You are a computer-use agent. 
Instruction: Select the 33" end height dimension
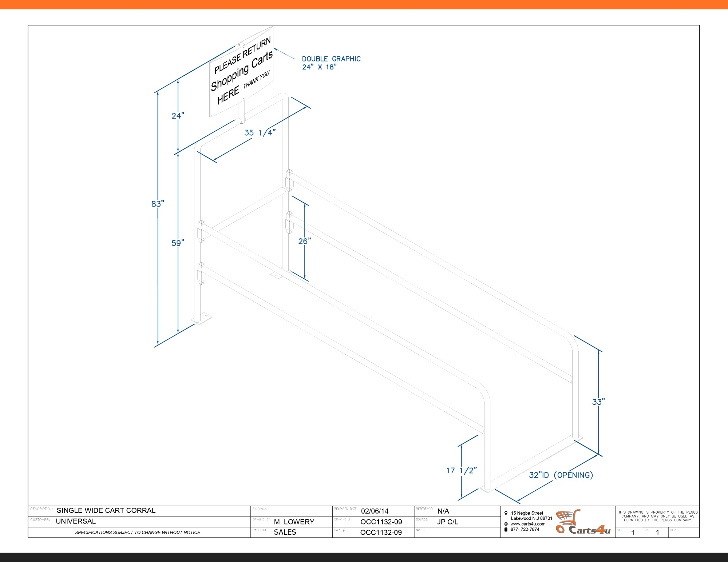[598, 402]
